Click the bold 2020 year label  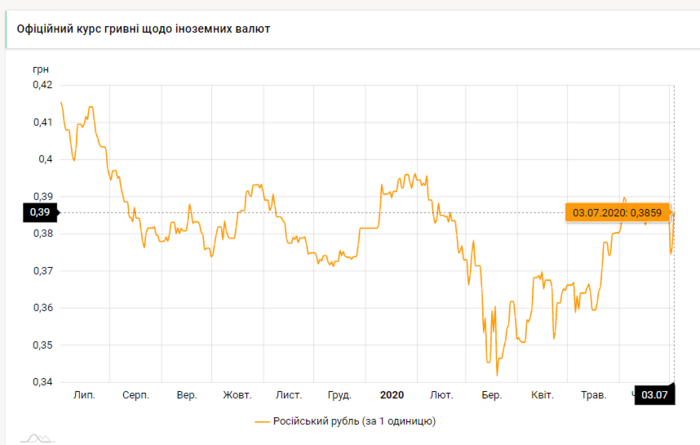click(390, 396)
